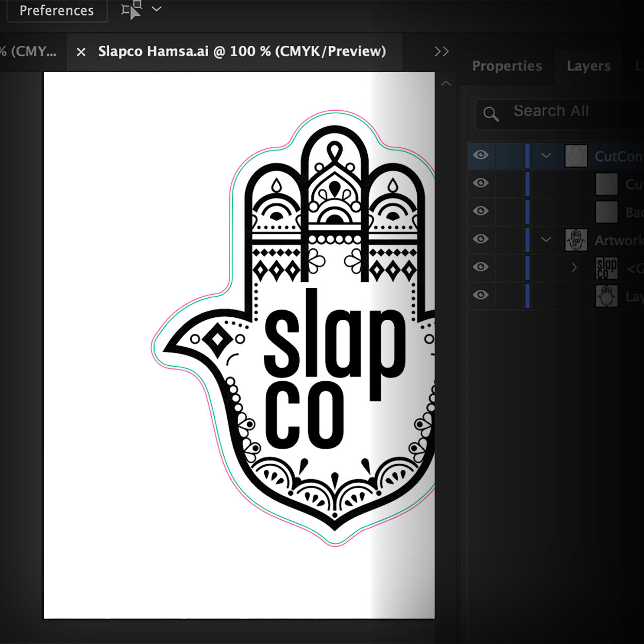Select the CutContour layer thumbnail
Image resolution: width=644 pixels, height=644 pixels.
pos(576,156)
